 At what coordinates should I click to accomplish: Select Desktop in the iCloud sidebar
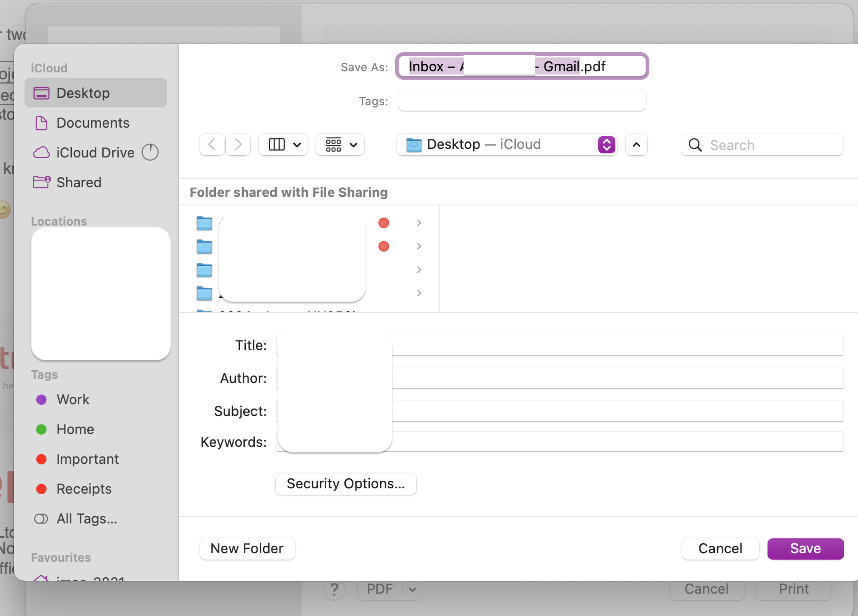(96, 93)
